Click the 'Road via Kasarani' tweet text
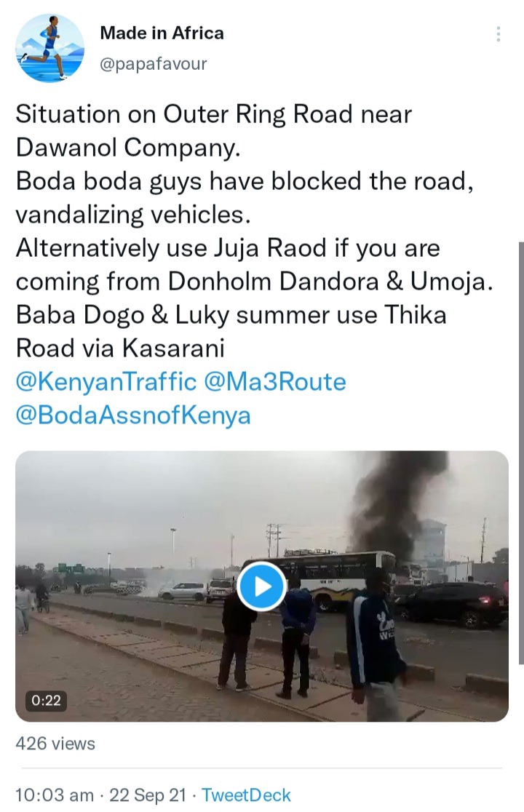The image size is (524, 812). click(120, 349)
